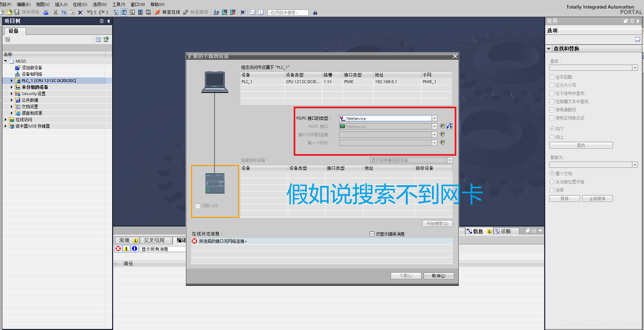Click the print icon in toolbar

(x=45, y=12)
